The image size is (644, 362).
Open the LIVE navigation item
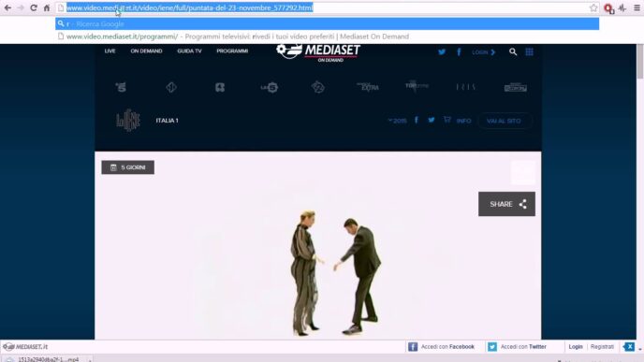click(110, 51)
